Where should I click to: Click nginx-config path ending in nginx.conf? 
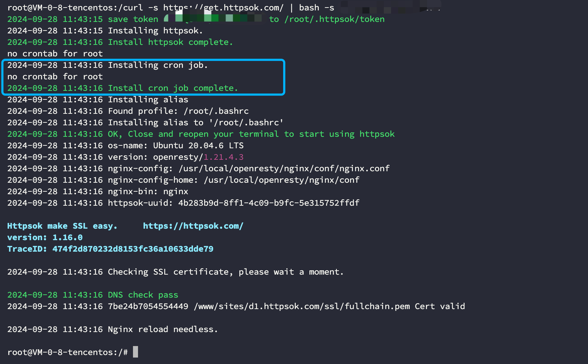pyautogui.click(x=284, y=168)
